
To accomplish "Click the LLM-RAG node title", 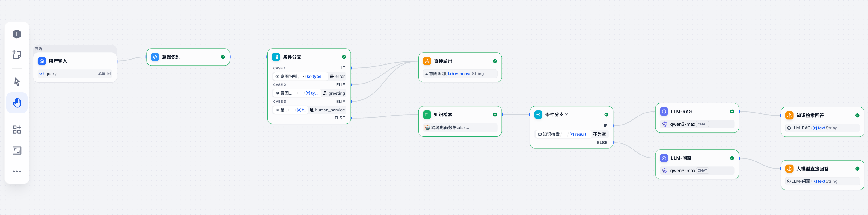I will [x=681, y=111].
